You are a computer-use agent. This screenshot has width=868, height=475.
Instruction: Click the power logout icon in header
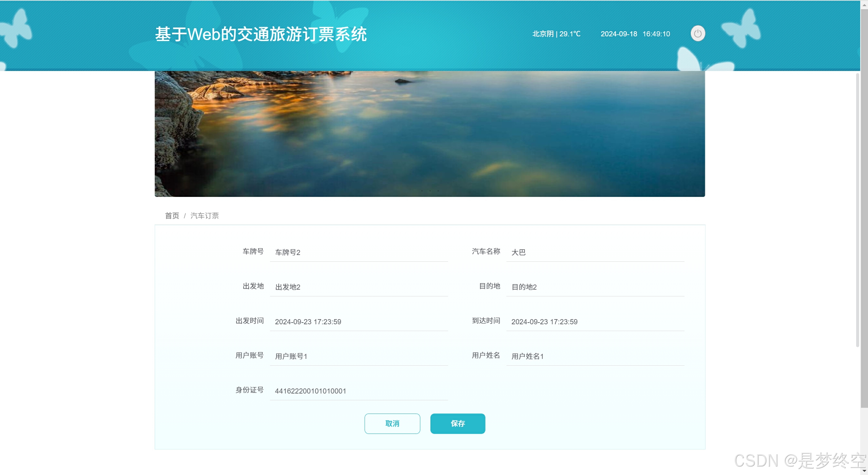698,34
